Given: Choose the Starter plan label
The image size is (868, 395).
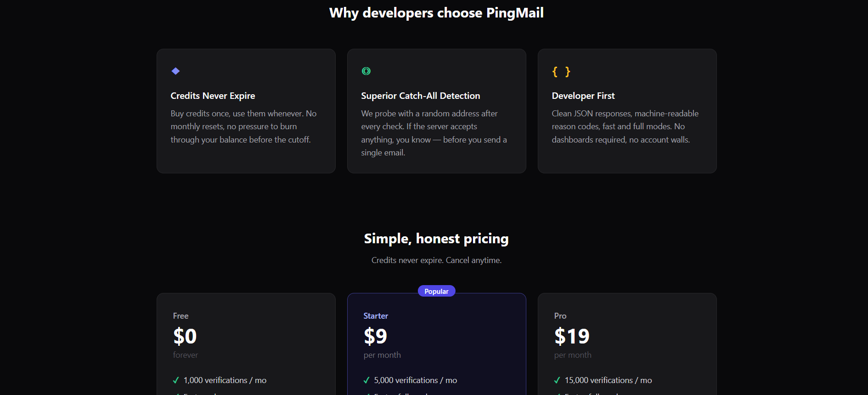Looking at the screenshot, I should coord(376,316).
